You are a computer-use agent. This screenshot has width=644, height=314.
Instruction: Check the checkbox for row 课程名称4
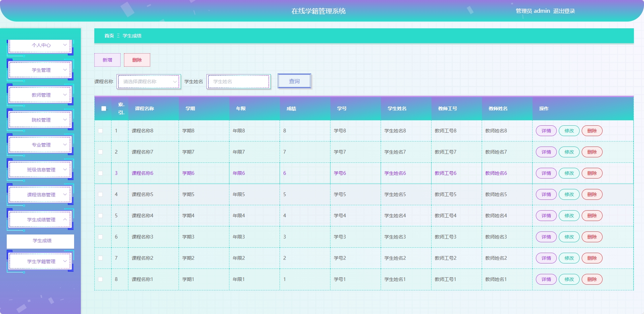coord(100,216)
